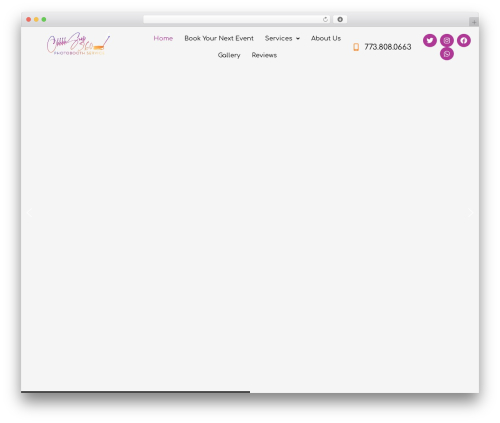Viewport: 500px width, 423px height.
Task: Click the round icon beside the address bar
Action: click(x=340, y=19)
